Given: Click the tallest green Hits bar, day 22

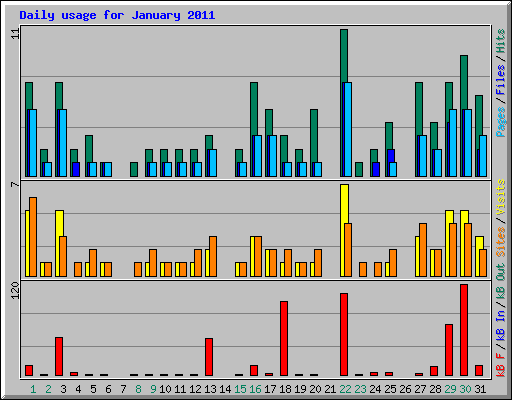Looking at the screenshot, I should [x=344, y=55].
